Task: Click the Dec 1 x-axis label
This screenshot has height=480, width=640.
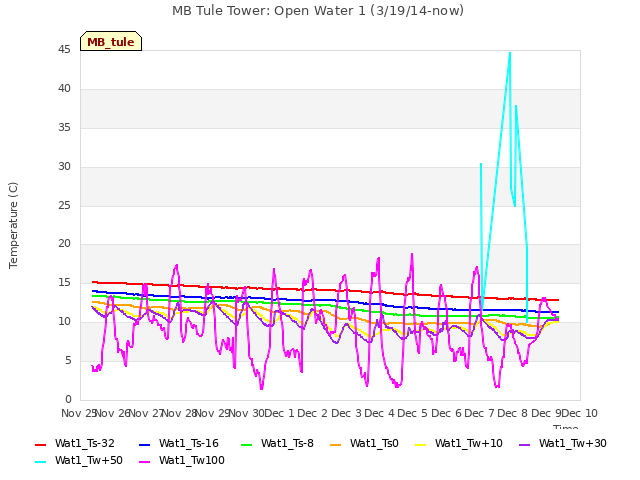Action: click(x=279, y=413)
